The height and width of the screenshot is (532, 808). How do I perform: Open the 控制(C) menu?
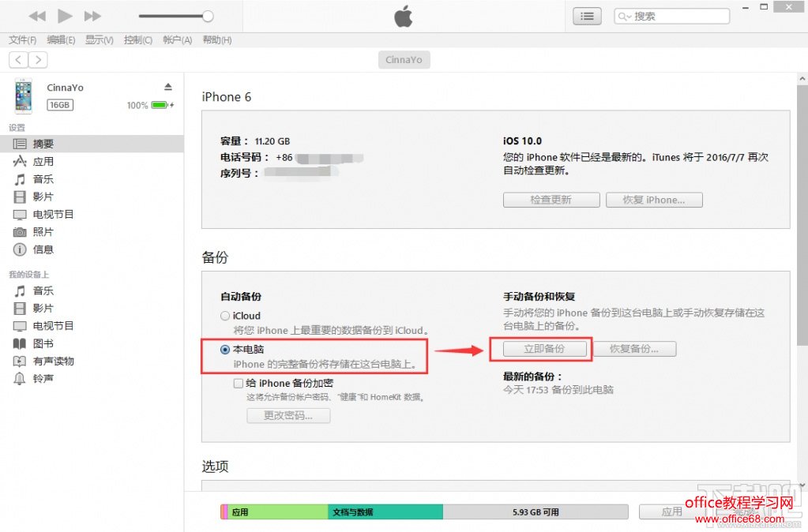138,39
